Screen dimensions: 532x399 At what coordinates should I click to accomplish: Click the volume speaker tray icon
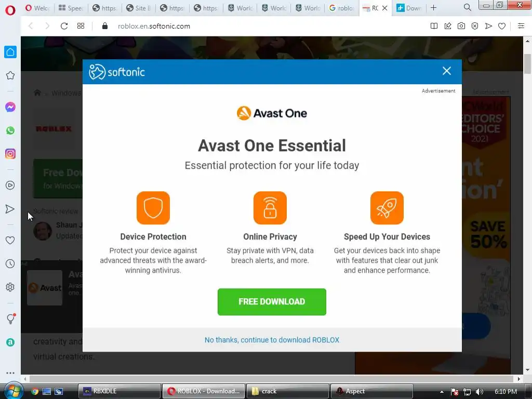(479, 392)
